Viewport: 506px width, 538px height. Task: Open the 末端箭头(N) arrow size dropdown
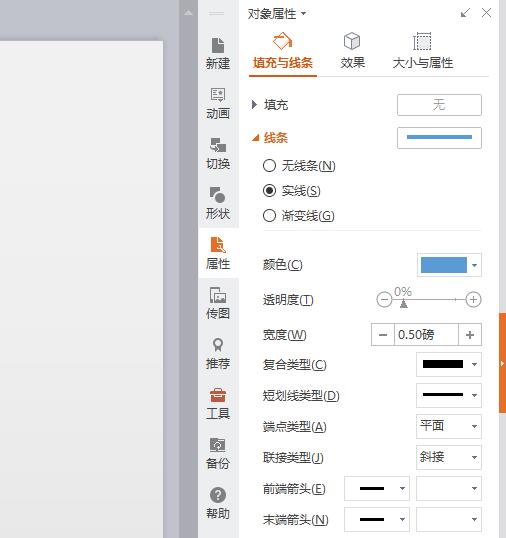pyautogui.click(x=449, y=519)
